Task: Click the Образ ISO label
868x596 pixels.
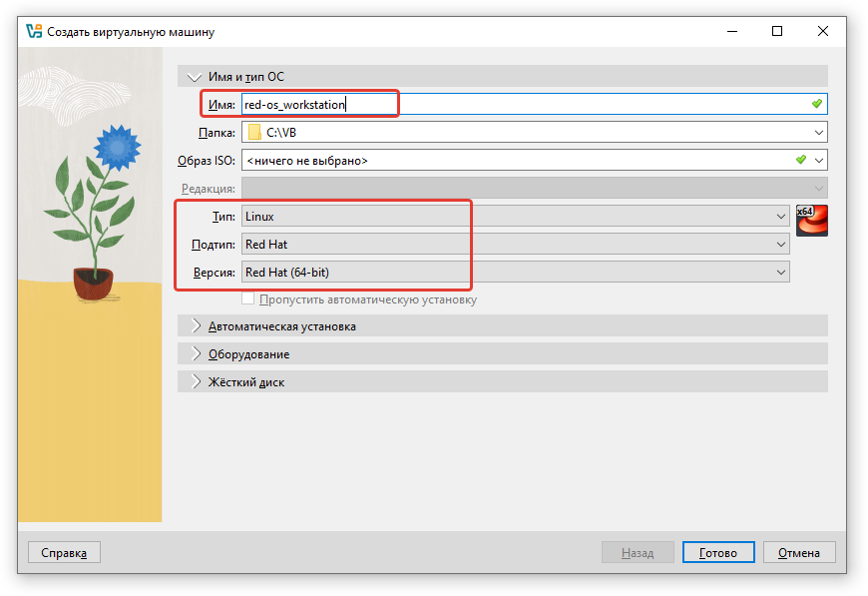Action: pyautogui.click(x=206, y=161)
